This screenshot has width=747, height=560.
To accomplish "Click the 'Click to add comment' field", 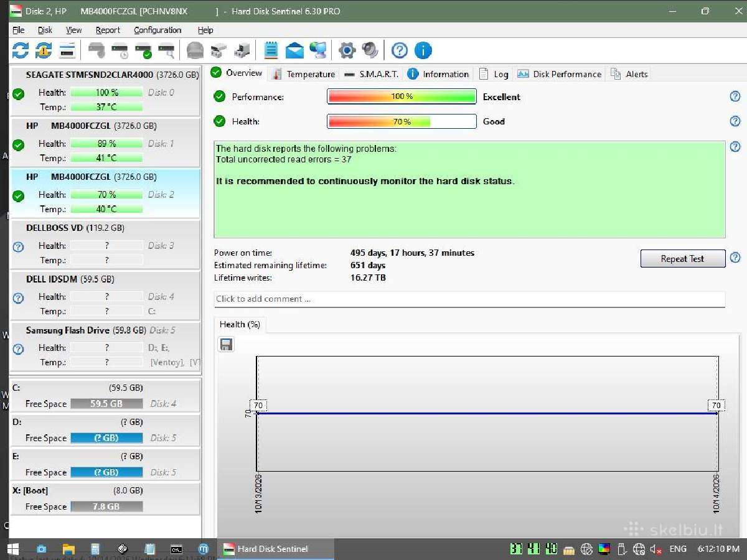I will (x=469, y=299).
